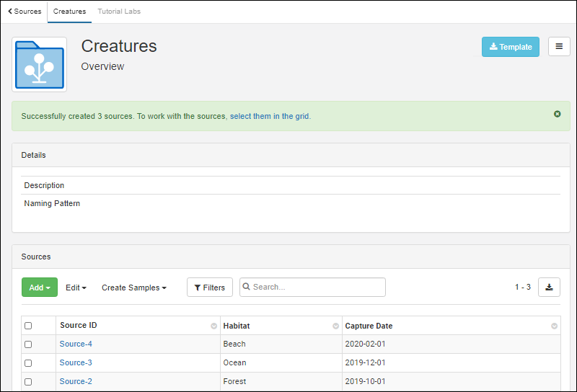Select the Source-3 row checkbox
Viewport: 577px width, 392px height.
click(x=28, y=363)
